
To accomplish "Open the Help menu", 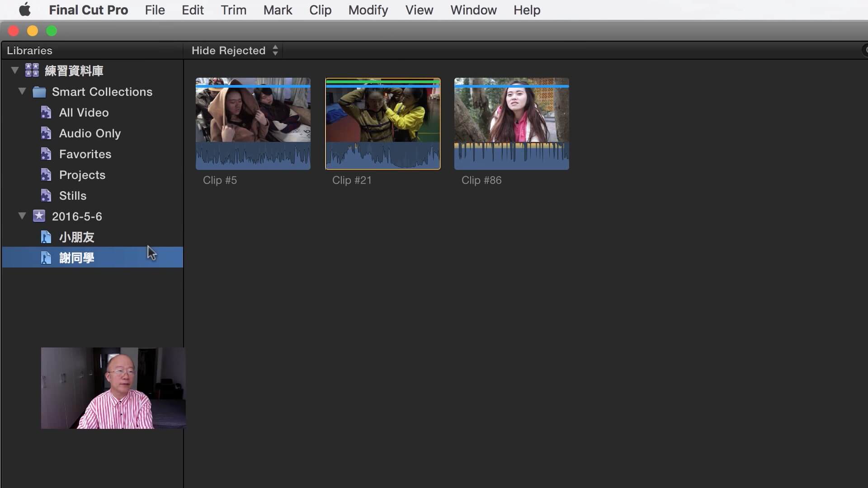I will 527,10.
